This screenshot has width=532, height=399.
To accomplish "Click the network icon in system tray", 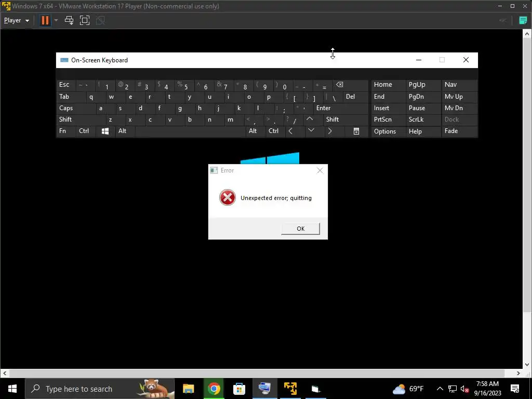I will pos(453,389).
